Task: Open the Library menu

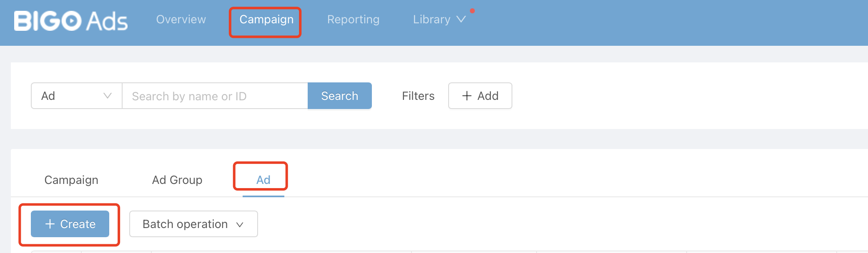Action: [x=439, y=20]
